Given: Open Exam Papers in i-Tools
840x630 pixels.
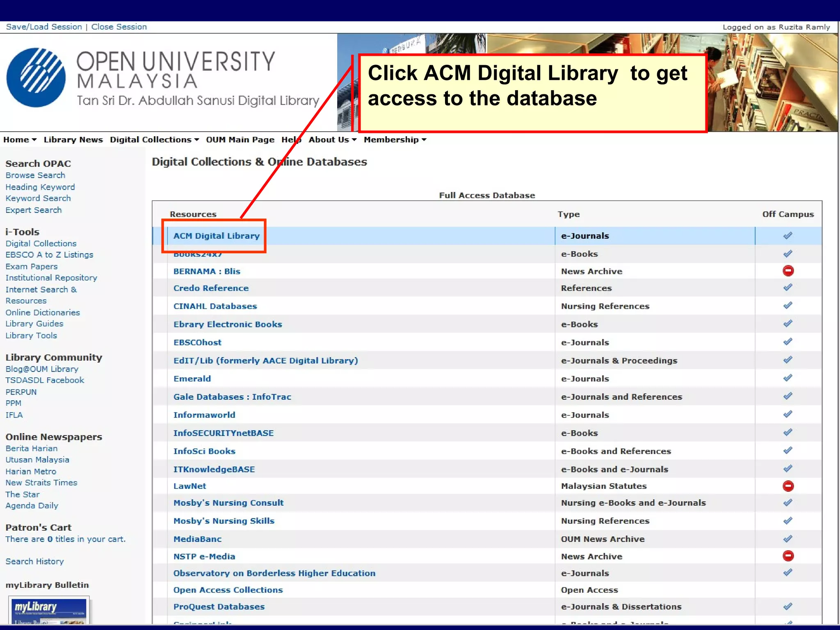Looking at the screenshot, I should pyautogui.click(x=32, y=267).
